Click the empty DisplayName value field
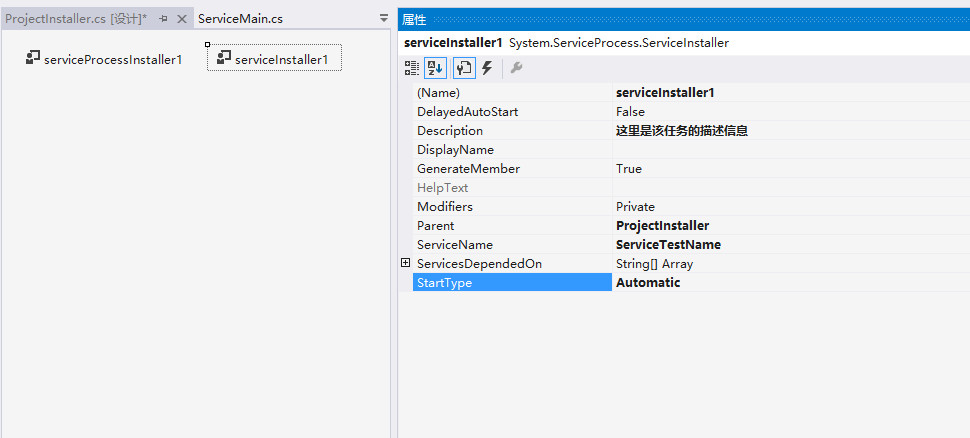This screenshot has height=438, width=970. point(791,150)
